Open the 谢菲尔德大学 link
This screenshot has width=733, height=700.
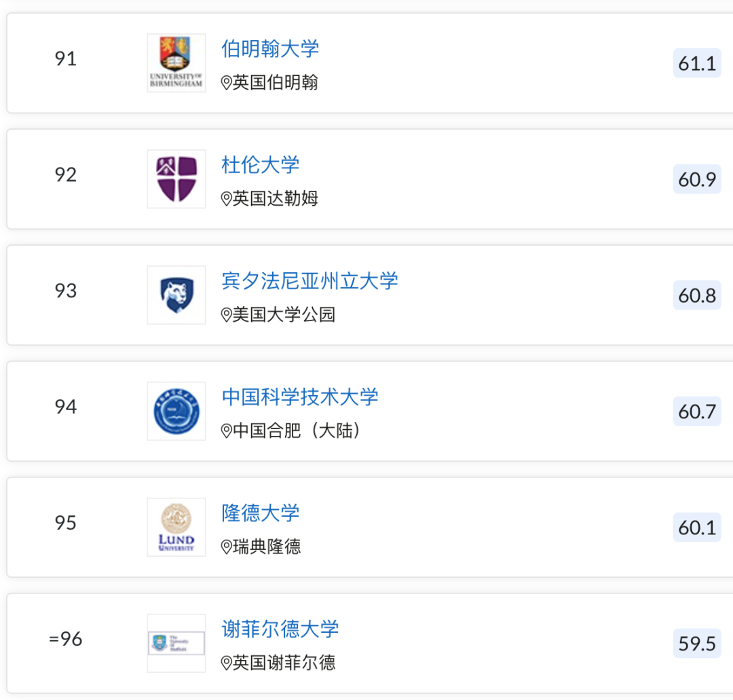[x=280, y=629]
